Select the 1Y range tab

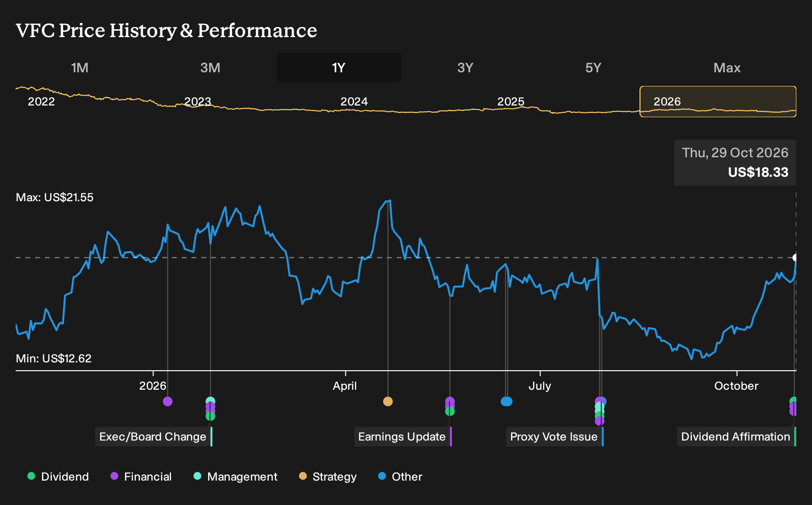click(339, 67)
